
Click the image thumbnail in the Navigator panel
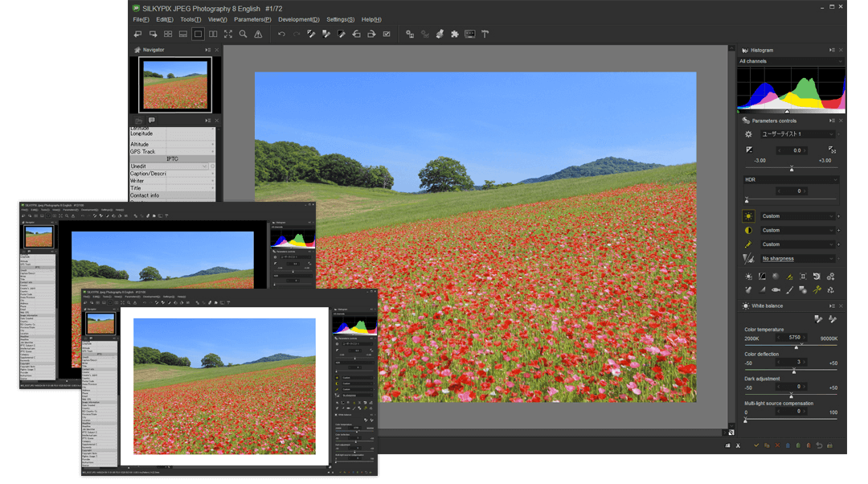click(x=175, y=84)
